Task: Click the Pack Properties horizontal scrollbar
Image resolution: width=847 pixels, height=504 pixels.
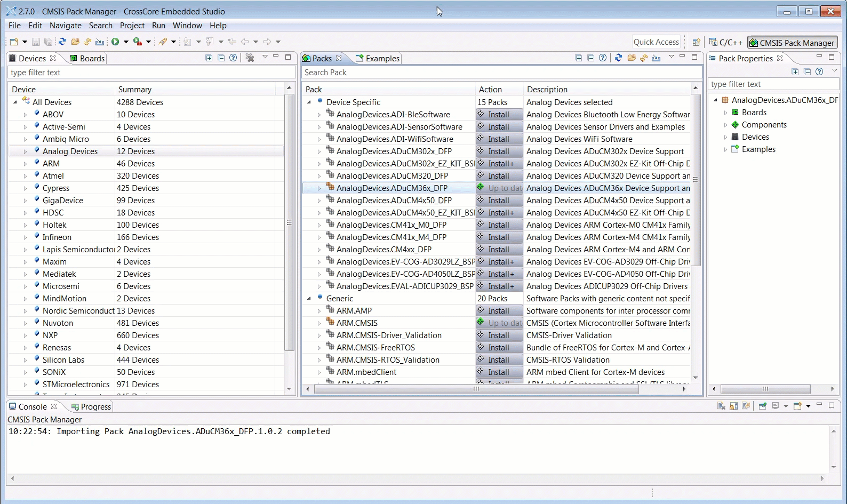Action: (765, 389)
